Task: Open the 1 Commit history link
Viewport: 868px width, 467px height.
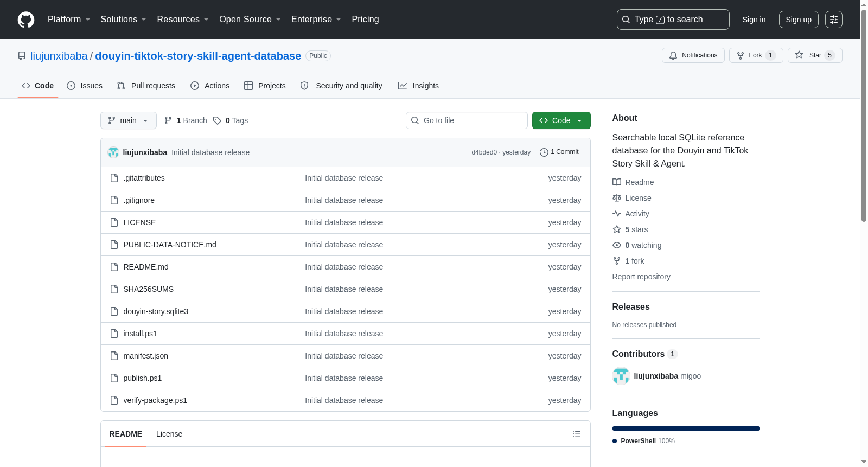Action: pyautogui.click(x=559, y=152)
